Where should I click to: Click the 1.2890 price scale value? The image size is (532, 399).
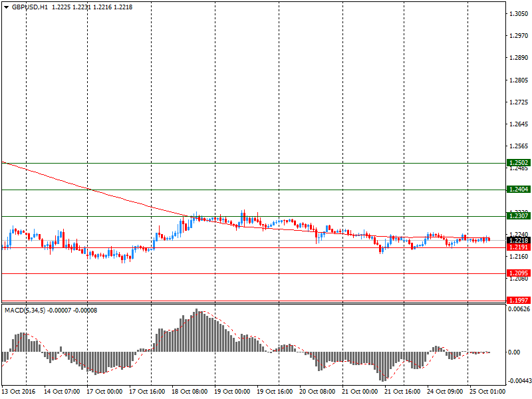pyautogui.click(x=519, y=58)
